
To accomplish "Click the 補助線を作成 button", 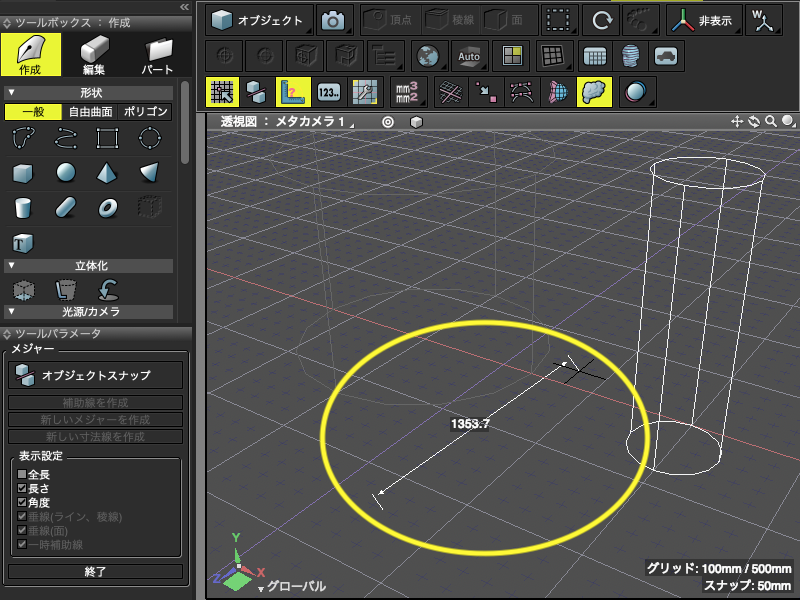I will [95, 403].
